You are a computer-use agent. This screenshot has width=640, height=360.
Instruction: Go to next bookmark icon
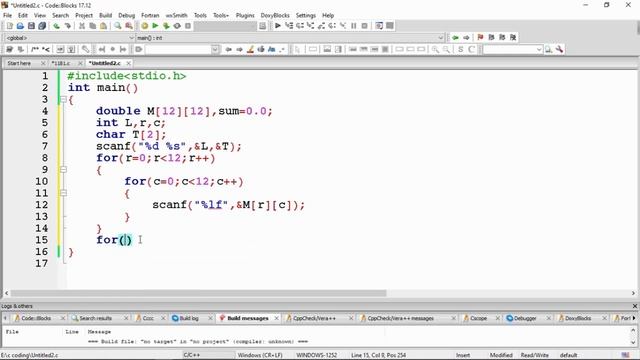click(x=502, y=38)
